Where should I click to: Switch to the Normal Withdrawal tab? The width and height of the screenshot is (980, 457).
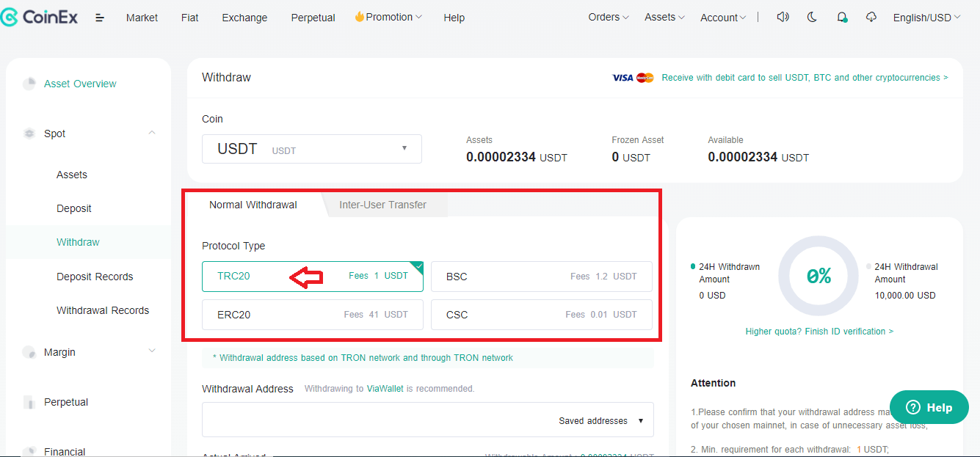click(x=253, y=205)
